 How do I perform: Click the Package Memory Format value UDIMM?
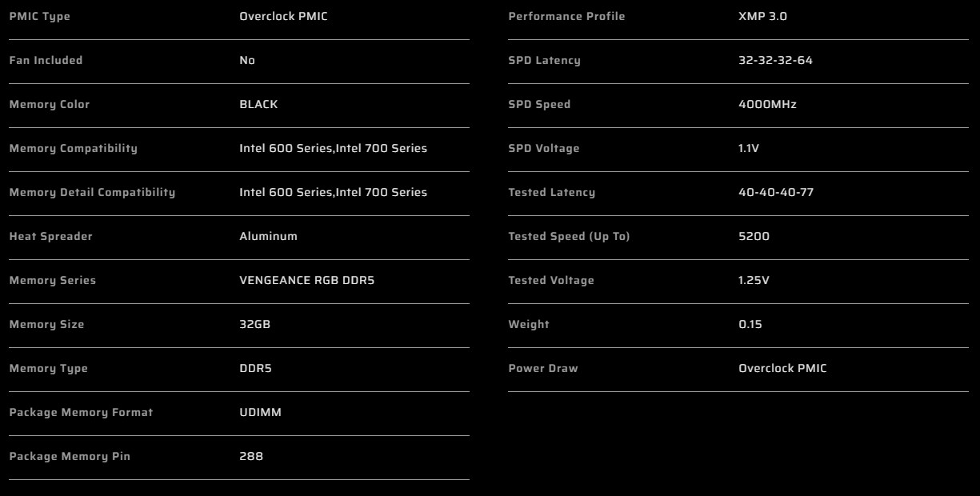coord(260,413)
